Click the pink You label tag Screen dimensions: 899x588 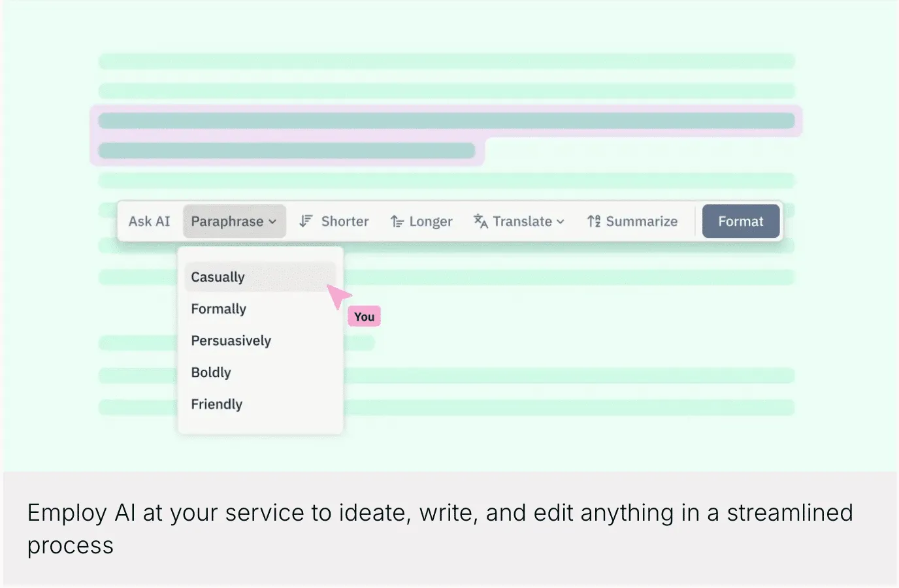click(364, 316)
